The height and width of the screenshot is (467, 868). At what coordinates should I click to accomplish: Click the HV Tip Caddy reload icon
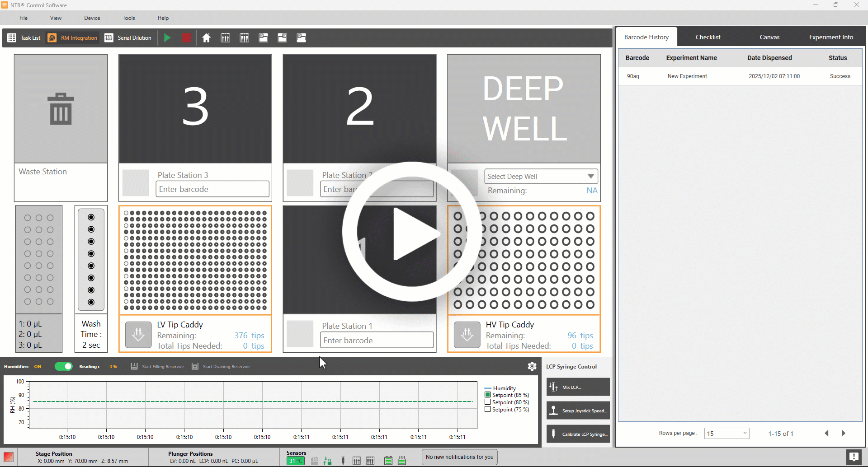tap(467, 335)
